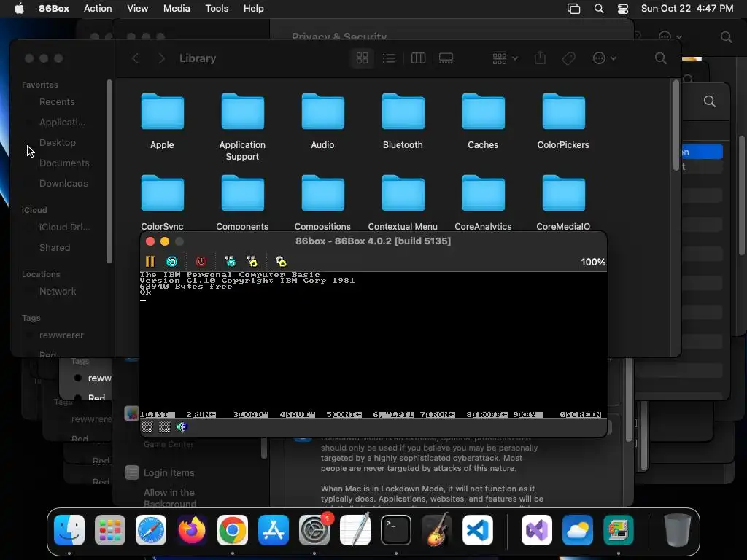Switch Finder to icon view
The image size is (747, 560).
coord(362,58)
